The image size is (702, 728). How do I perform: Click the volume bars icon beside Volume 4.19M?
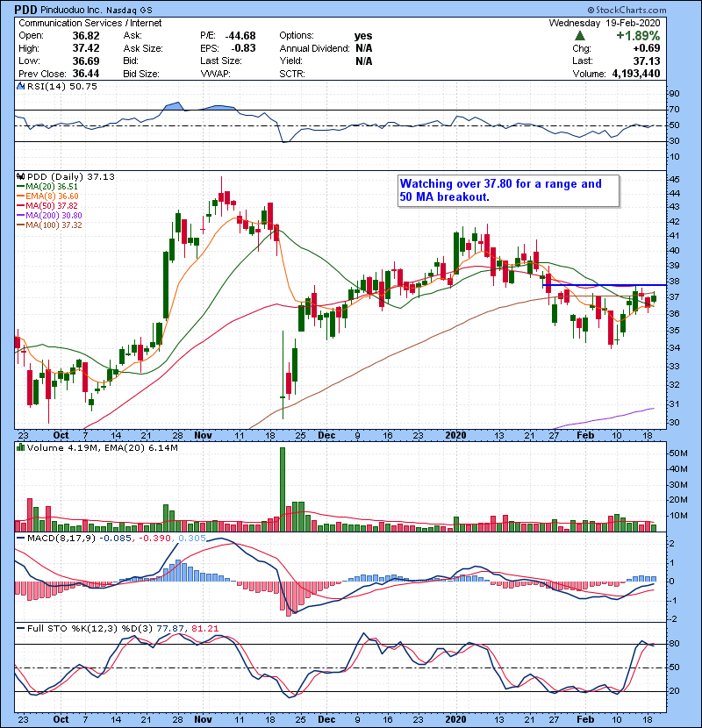click(x=20, y=447)
